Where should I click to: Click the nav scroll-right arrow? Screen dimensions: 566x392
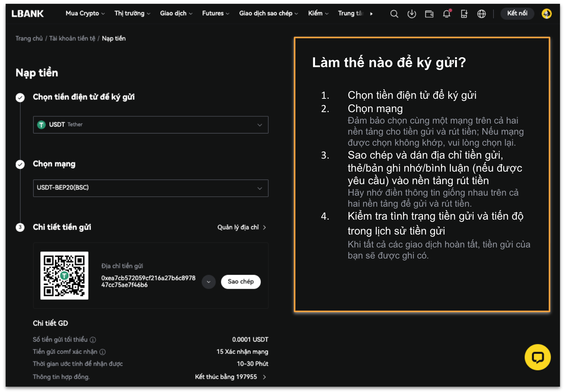click(371, 14)
